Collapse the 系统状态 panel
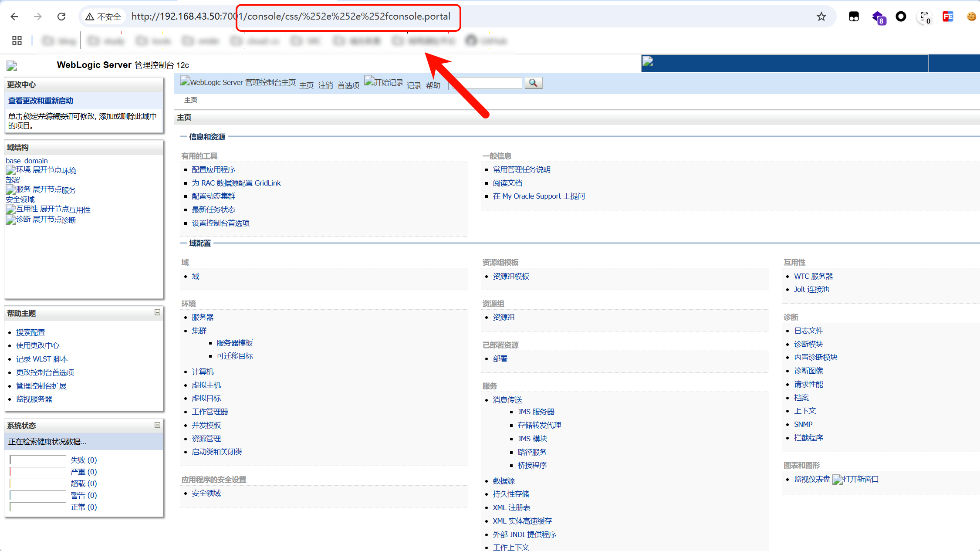This screenshot has width=980, height=551. click(x=157, y=425)
